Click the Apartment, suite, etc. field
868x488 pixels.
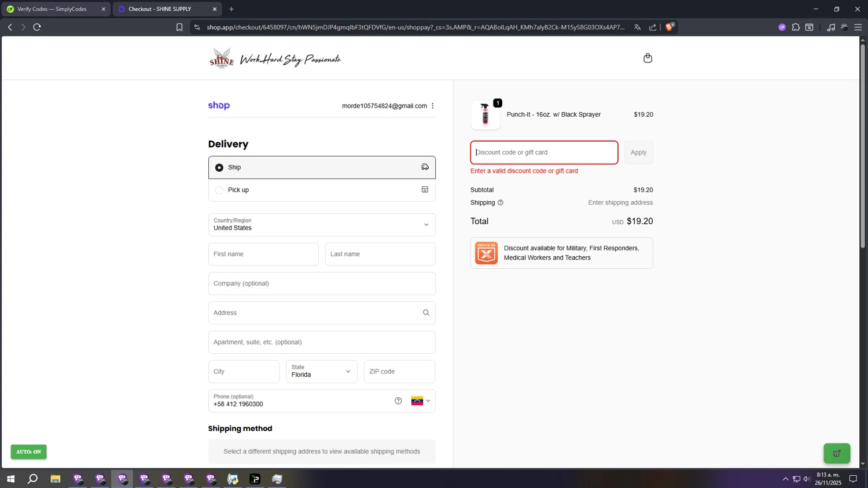[x=322, y=342]
